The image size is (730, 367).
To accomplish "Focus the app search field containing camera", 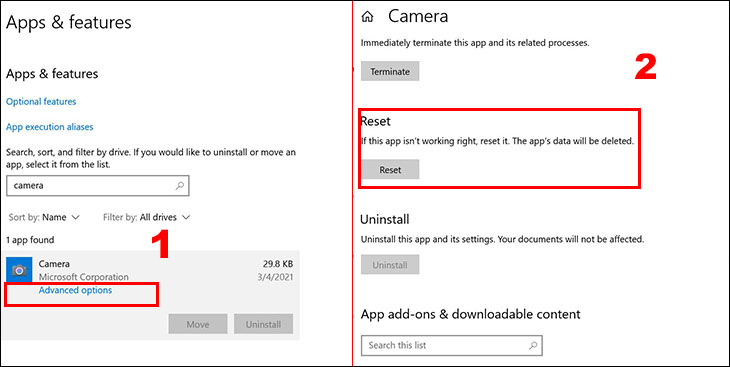I will [x=98, y=185].
